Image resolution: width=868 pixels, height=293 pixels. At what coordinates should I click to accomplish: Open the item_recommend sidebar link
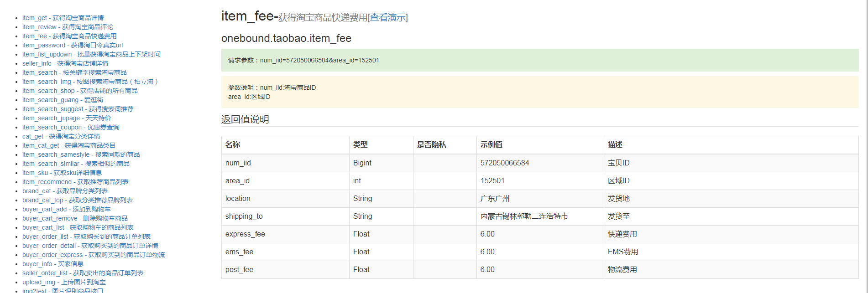point(75,182)
